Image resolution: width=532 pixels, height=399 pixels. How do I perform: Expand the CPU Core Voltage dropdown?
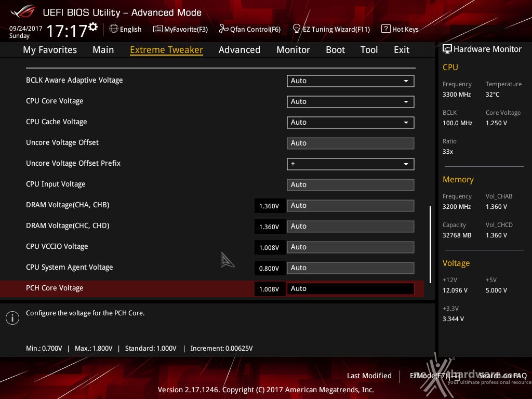351,102
